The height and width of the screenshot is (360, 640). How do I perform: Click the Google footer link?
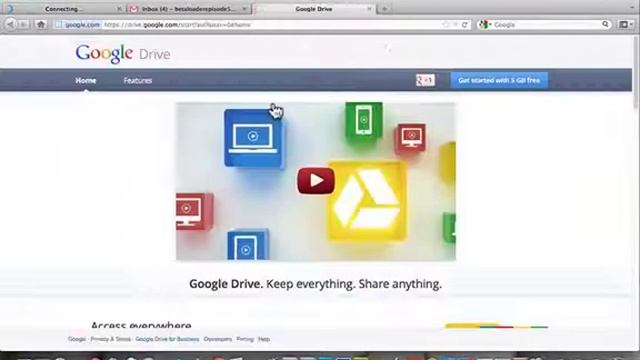point(77,339)
